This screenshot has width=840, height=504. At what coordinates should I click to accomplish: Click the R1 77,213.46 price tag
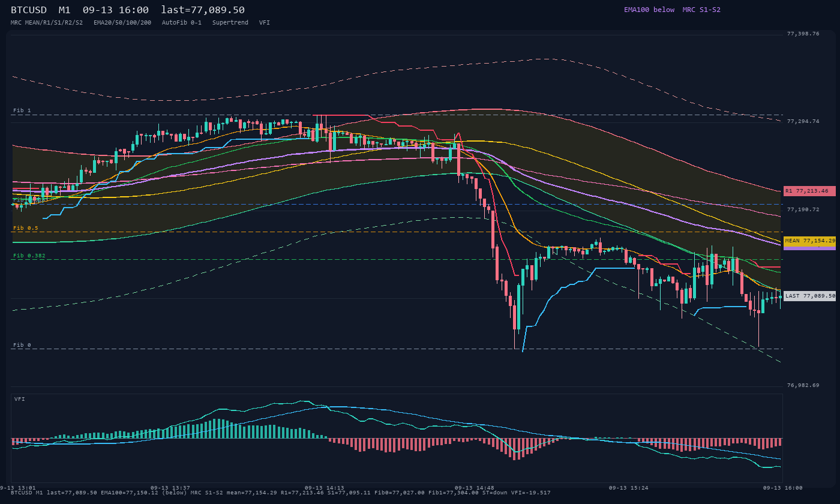809,191
